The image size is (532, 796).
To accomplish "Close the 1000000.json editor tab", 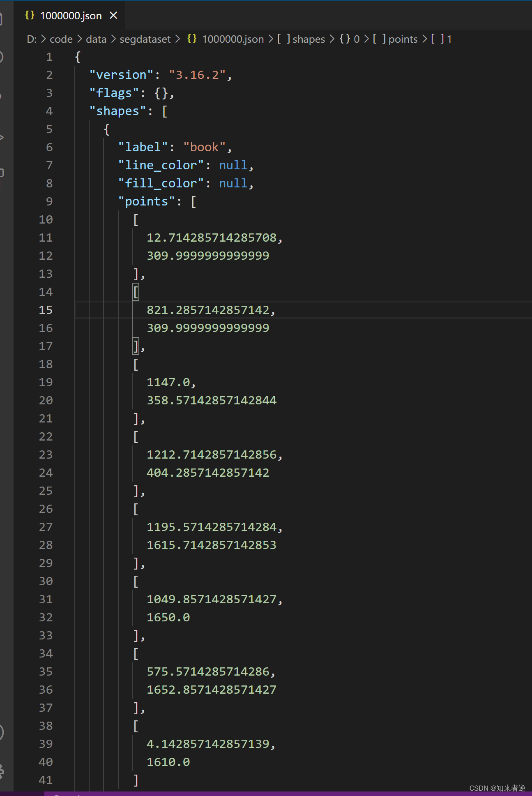I will 113,16.
